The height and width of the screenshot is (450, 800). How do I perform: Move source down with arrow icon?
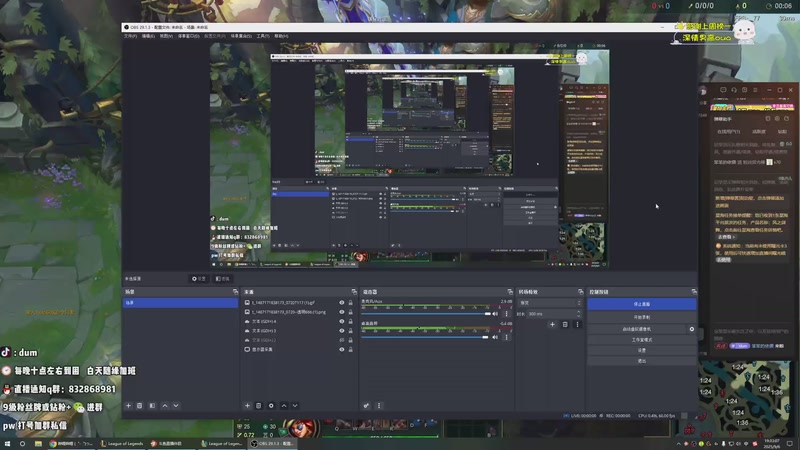[295, 406]
